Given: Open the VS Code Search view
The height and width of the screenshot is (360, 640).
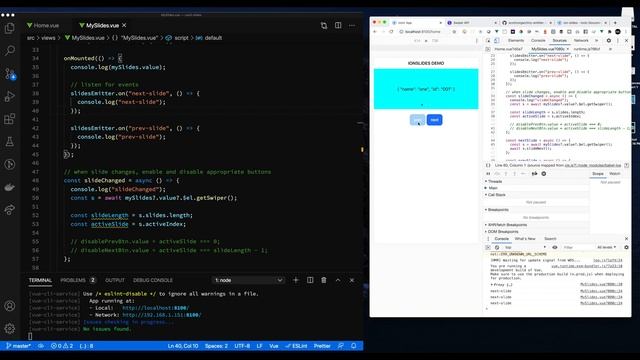Looking at the screenshot, I should 9,51.
